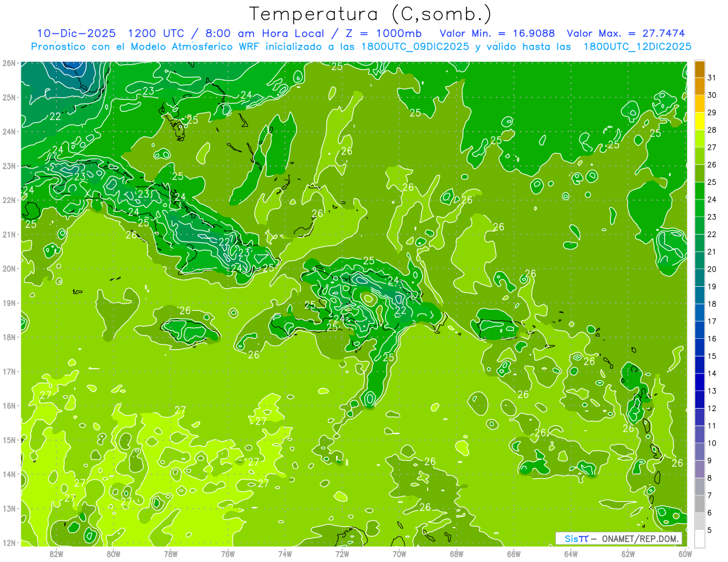Screen dimensions: 728x562
Task: Click "8:00 am Hora Local" text
Action: point(264,33)
